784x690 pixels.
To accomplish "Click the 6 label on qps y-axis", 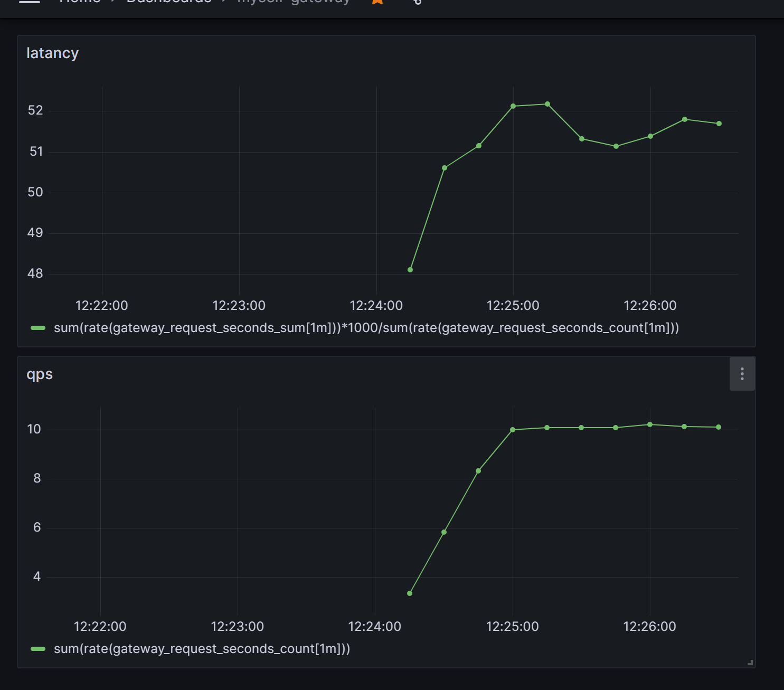I will 37,527.
